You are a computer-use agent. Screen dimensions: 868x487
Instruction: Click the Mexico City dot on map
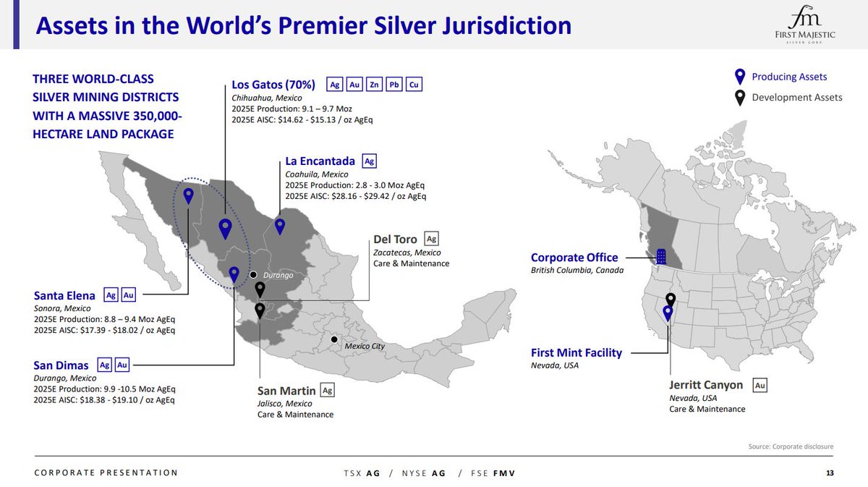point(333,339)
